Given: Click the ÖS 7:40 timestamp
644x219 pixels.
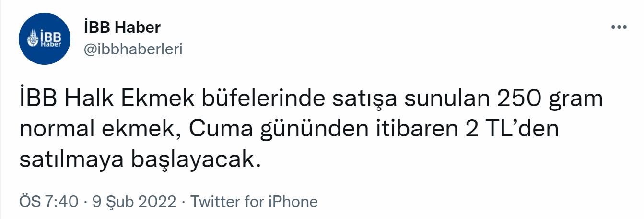Looking at the screenshot, I should point(48,202).
